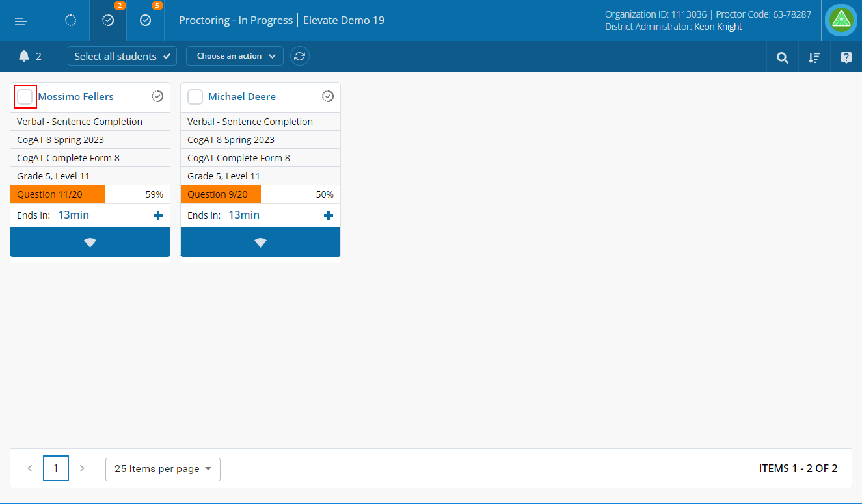Switch to completed tab with badge 5

click(146, 20)
